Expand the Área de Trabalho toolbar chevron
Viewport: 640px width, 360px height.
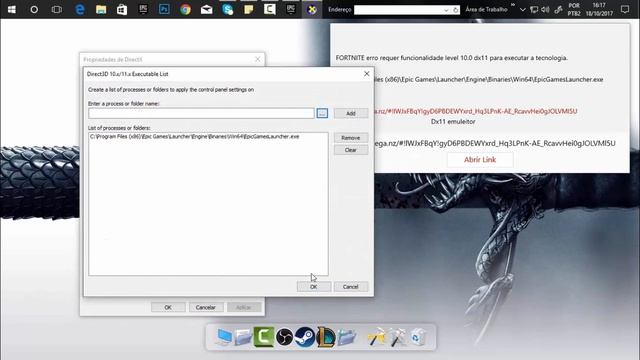513,5
